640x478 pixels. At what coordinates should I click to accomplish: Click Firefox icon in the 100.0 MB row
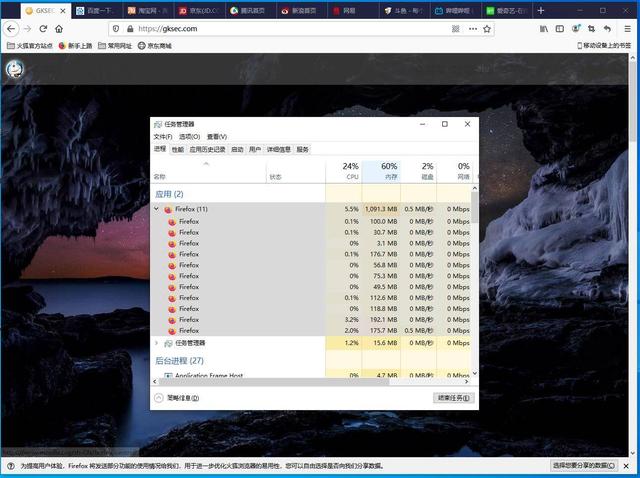click(x=172, y=222)
